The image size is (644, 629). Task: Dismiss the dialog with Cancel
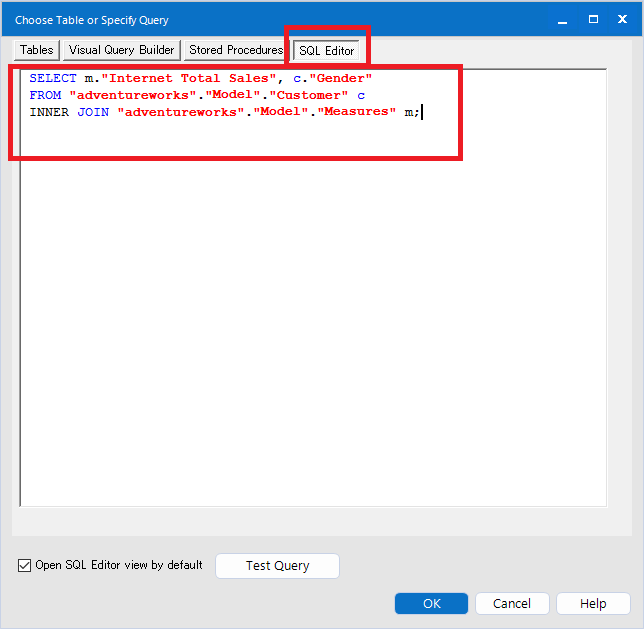click(x=512, y=604)
